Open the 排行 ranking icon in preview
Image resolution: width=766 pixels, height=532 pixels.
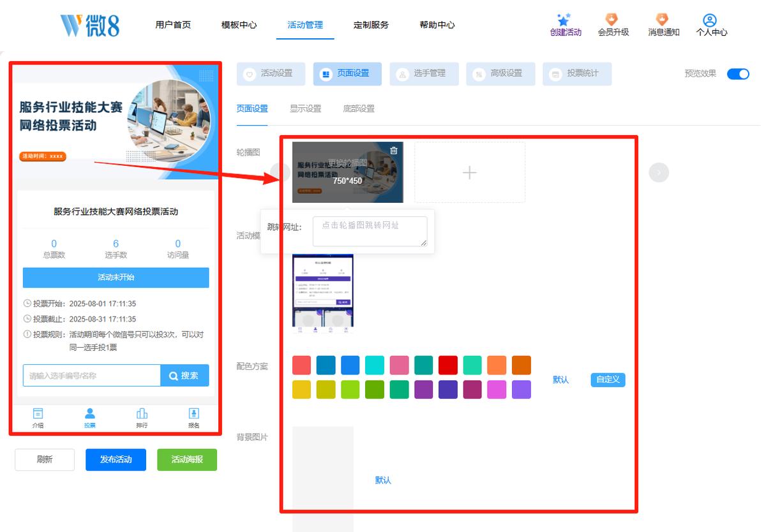click(142, 413)
